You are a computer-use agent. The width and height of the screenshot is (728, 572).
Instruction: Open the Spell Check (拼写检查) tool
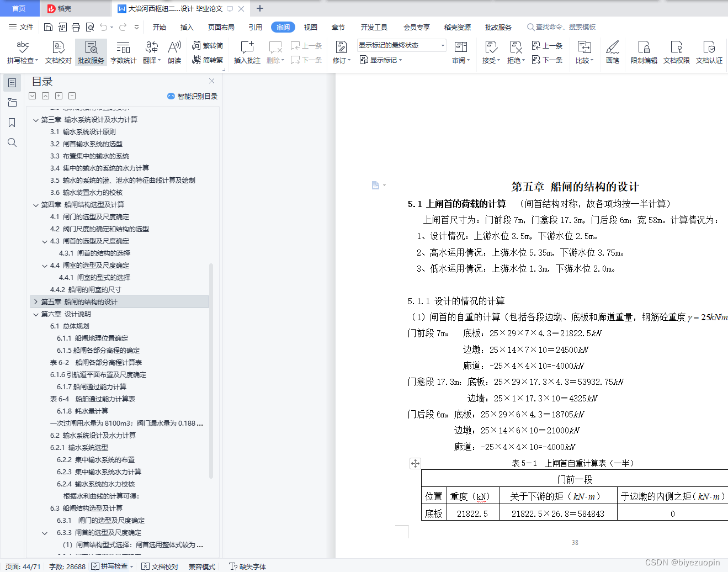(22, 52)
